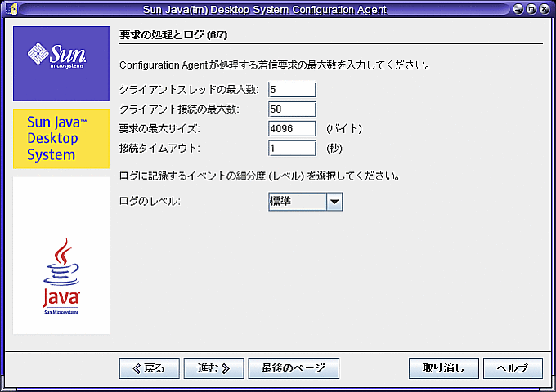The width and height of the screenshot is (556, 392).
Task: Focus the クライアントスレッドの最大数 field
Action: [x=292, y=90]
